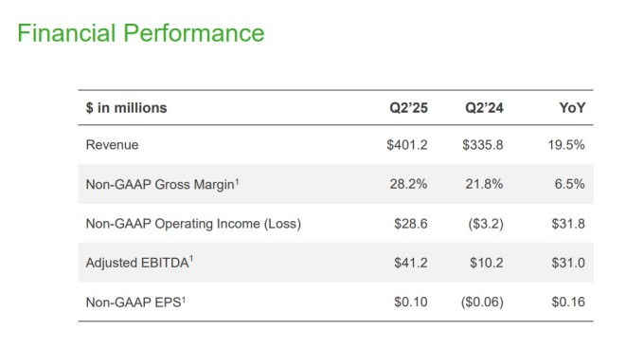Select the '$ in millions' header cell
The width and height of the screenshot is (644, 349).
click(127, 108)
